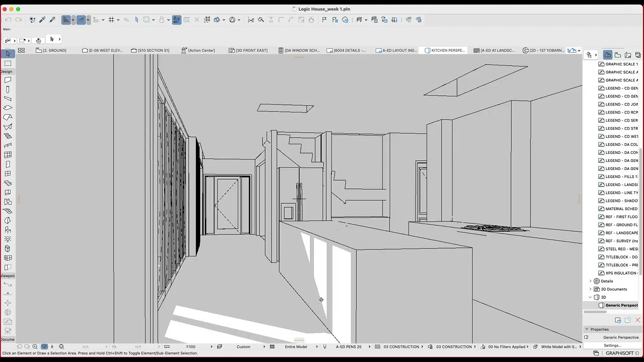Select the Wall tool in toolbox
The height and width of the screenshot is (362, 644).
pyautogui.click(x=8, y=80)
